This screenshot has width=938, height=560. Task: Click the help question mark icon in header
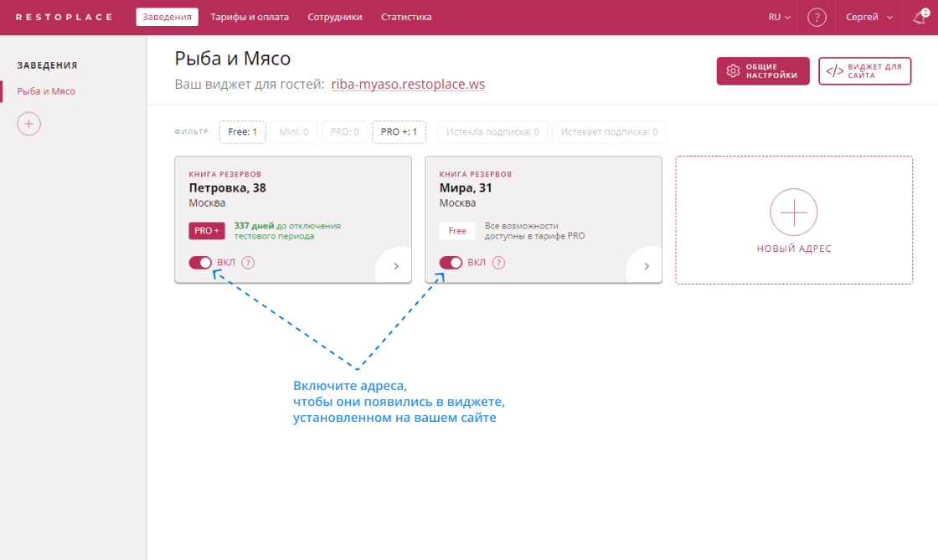coord(817,18)
